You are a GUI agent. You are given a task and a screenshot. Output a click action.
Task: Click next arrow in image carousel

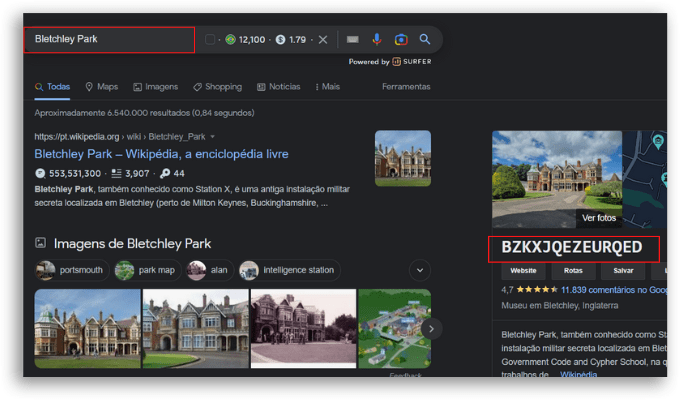(431, 329)
